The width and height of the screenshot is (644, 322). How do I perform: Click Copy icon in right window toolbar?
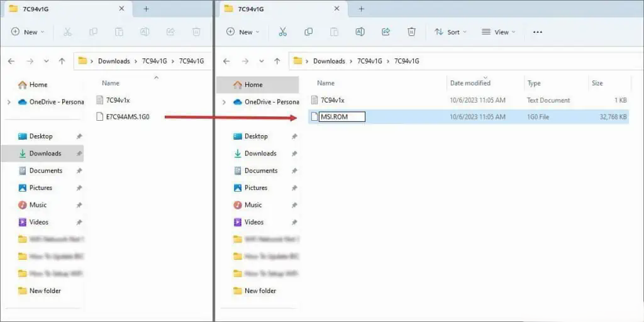308,32
